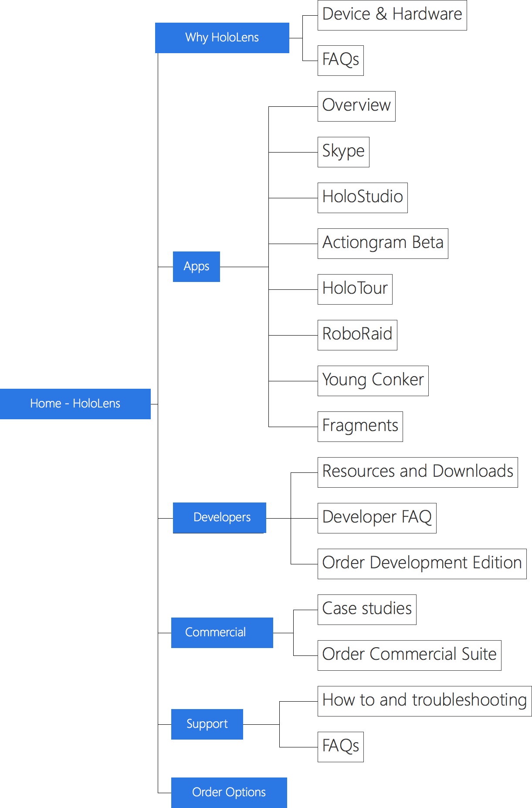Viewport: 532px width, 808px height.
Task: Select the Case studies box
Action: pos(367,610)
